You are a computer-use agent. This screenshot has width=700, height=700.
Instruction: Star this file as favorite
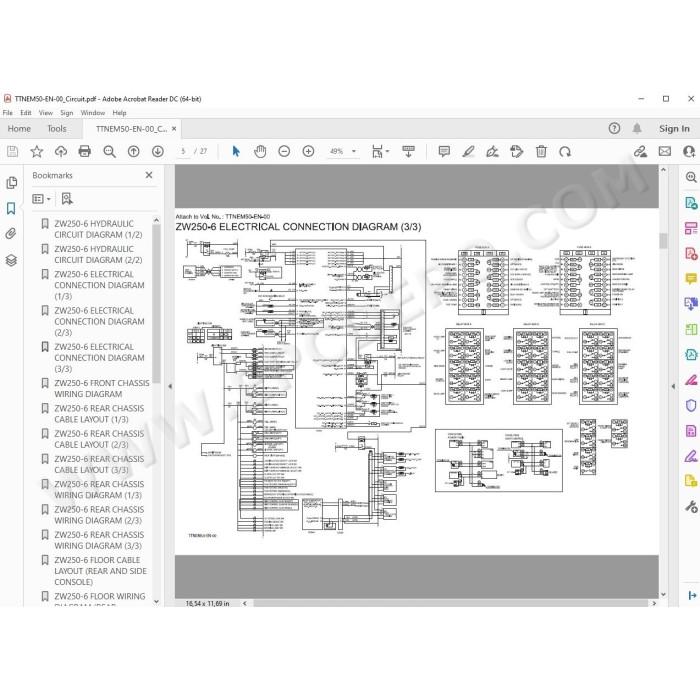37,151
